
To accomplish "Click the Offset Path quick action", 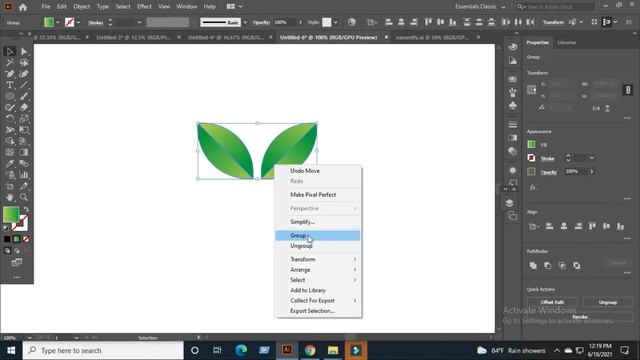I will [552, 302].
